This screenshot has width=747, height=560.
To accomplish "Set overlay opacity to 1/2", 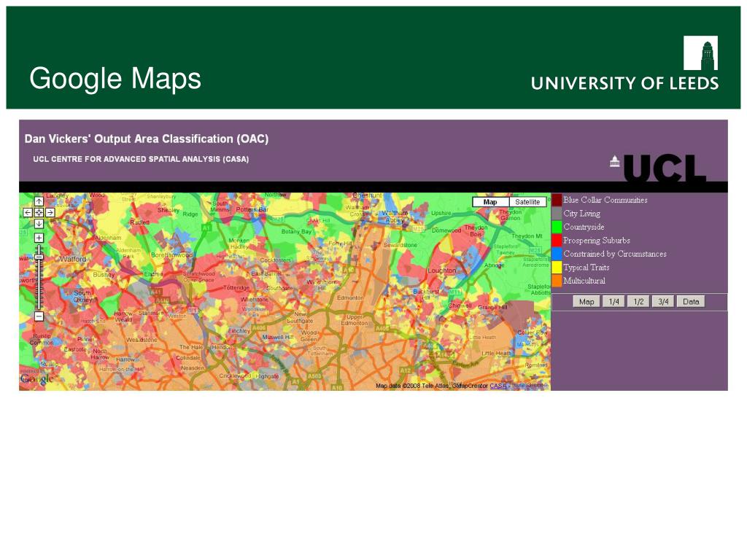I will [638, 301].
